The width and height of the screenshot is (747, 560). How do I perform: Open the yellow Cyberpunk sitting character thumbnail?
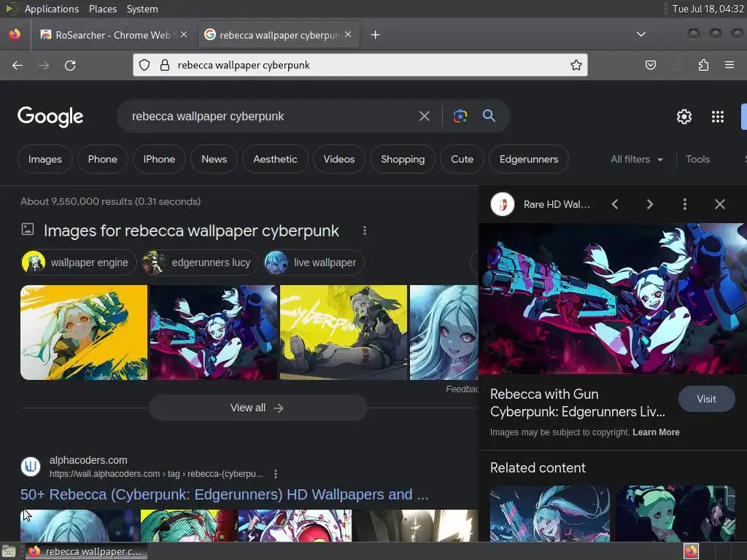pyautogui.click(x=344, y=332)
